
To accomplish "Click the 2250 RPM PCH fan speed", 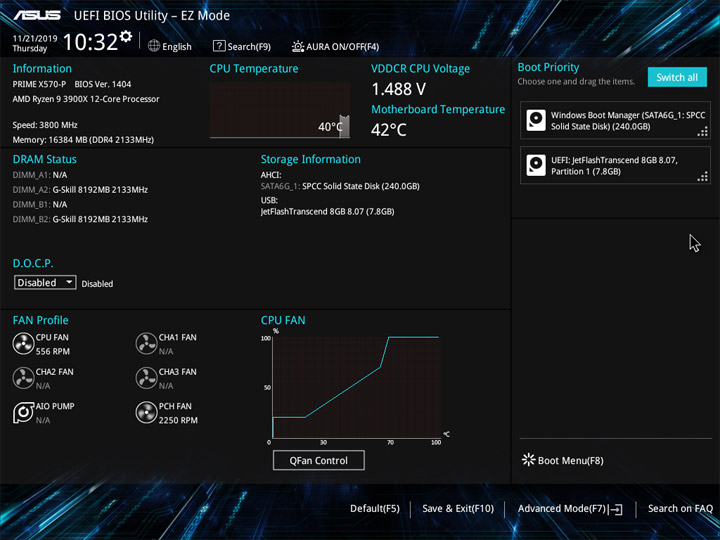I will (x=178, y=420).
